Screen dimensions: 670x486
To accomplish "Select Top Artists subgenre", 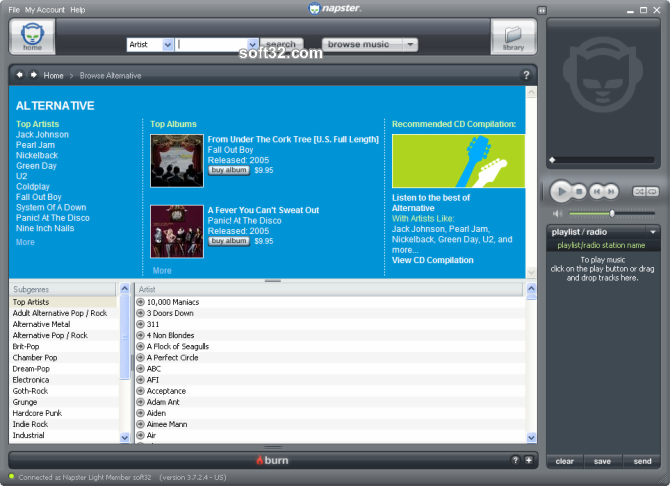I will (x=63, y=302).
